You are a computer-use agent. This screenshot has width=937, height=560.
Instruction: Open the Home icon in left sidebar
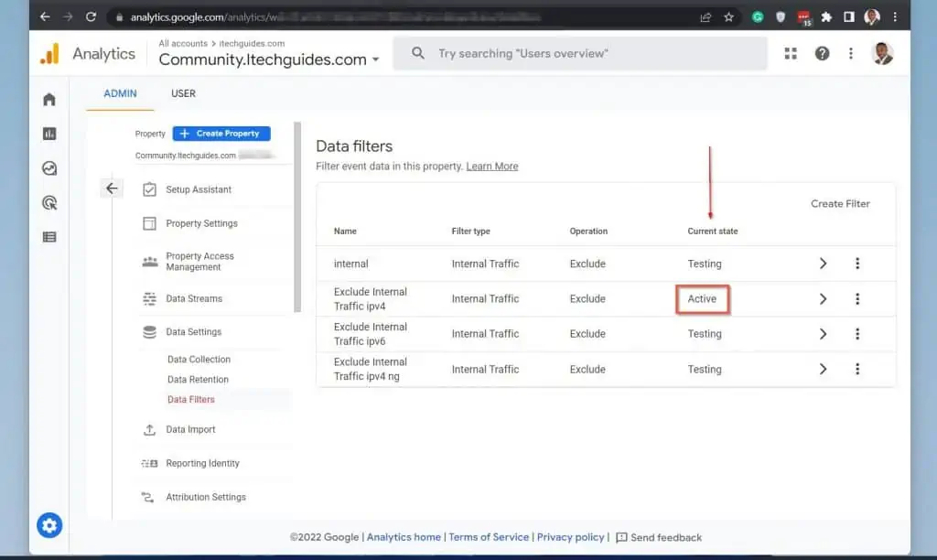click(49, 100)
